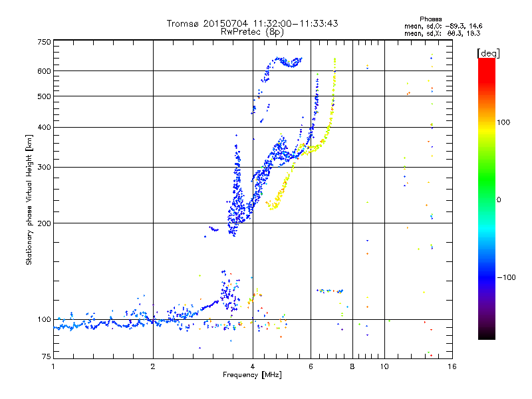Click the '[deg]' colorbar unit label
This screenshot has height=399, width=532.
pos(489,53)
